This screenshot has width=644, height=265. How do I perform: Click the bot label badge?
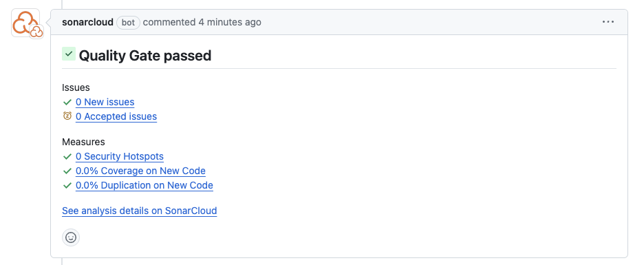pos(128,22)
